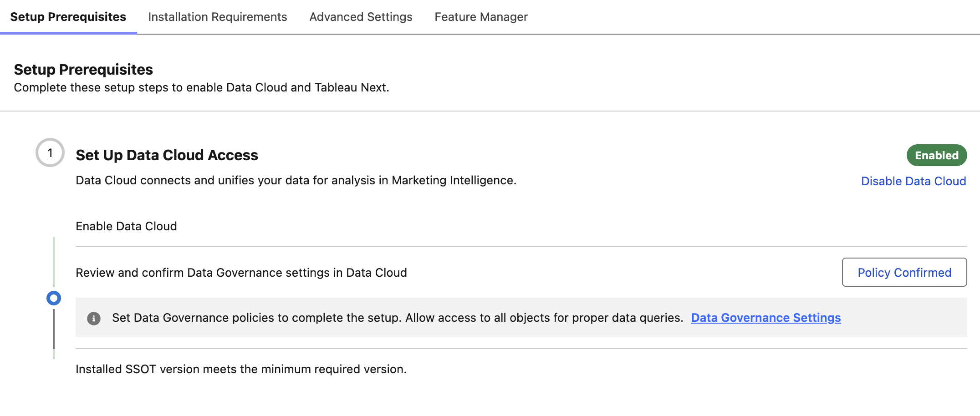Click the Setup Prerequisites page title
Viewport: 980px width, 416px height.
83,69
